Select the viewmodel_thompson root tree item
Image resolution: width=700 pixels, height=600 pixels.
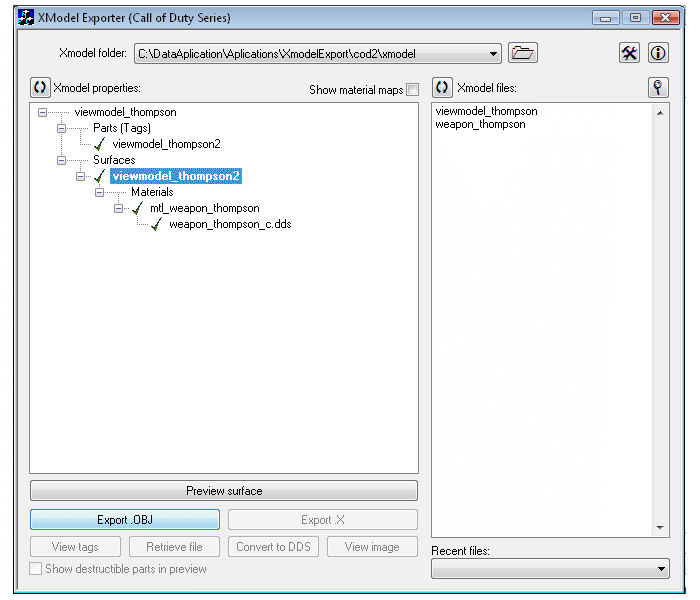125,112
